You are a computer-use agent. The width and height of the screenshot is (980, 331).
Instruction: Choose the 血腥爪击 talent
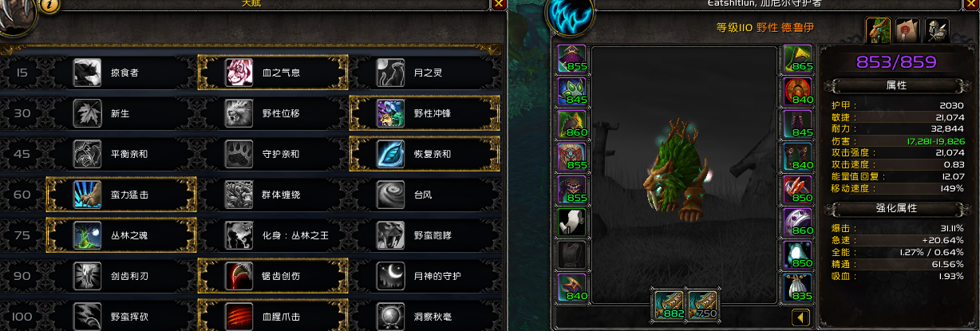[x=272, y=316]
